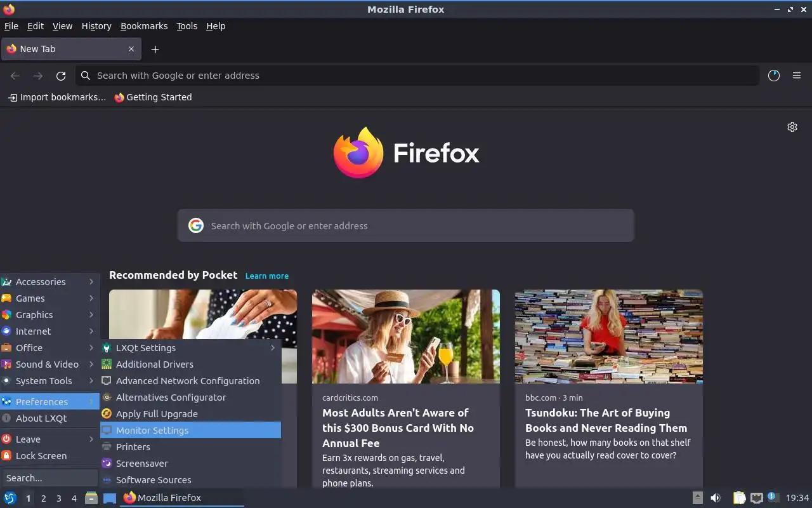
Task: Open the History menu
Action: click(96, 26)
